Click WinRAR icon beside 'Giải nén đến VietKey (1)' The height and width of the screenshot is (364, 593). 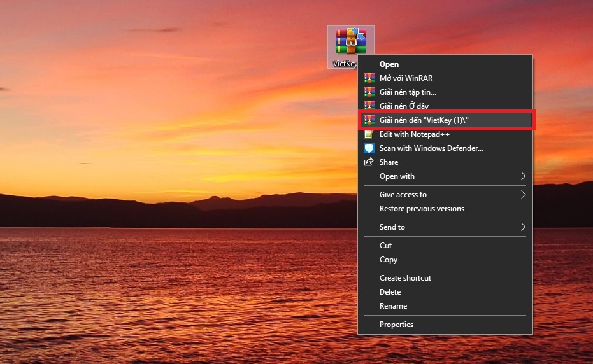369,120
